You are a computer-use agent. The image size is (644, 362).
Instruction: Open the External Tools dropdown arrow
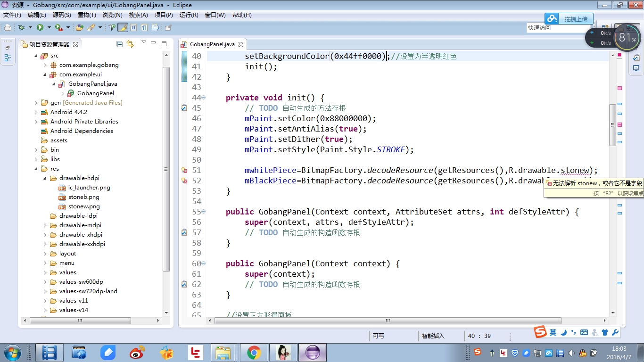tap(67, 27)
